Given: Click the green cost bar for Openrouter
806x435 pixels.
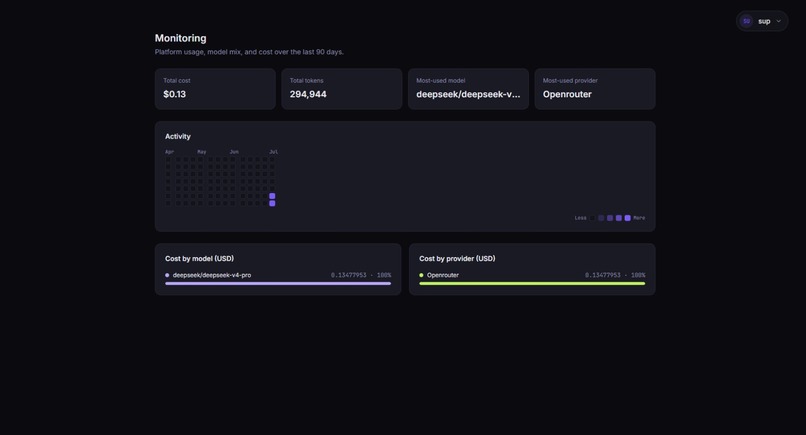Looking at the screenshot, I should tap(532, 283).
